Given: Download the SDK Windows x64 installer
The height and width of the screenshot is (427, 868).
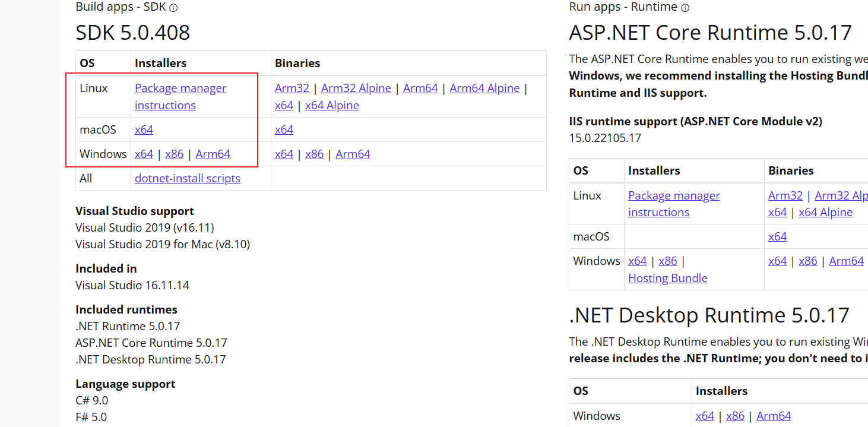Looking at the screenshot, I should coord(144,154).
